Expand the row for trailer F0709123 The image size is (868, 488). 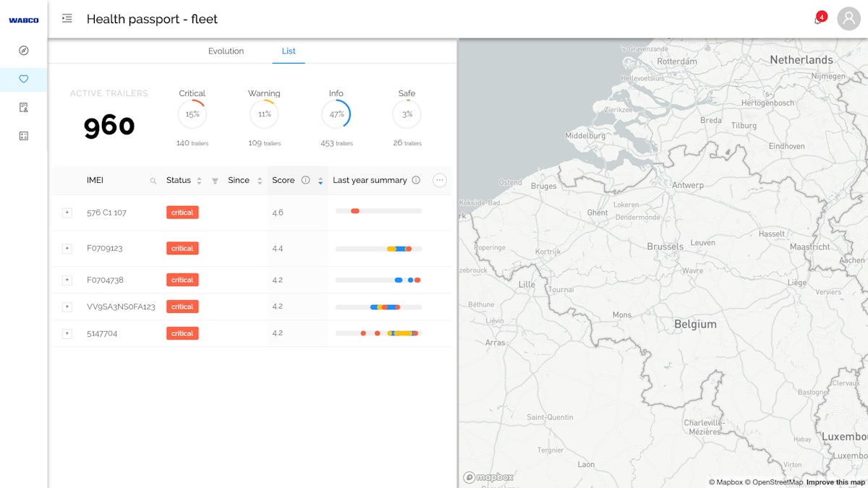click(67, 248)
